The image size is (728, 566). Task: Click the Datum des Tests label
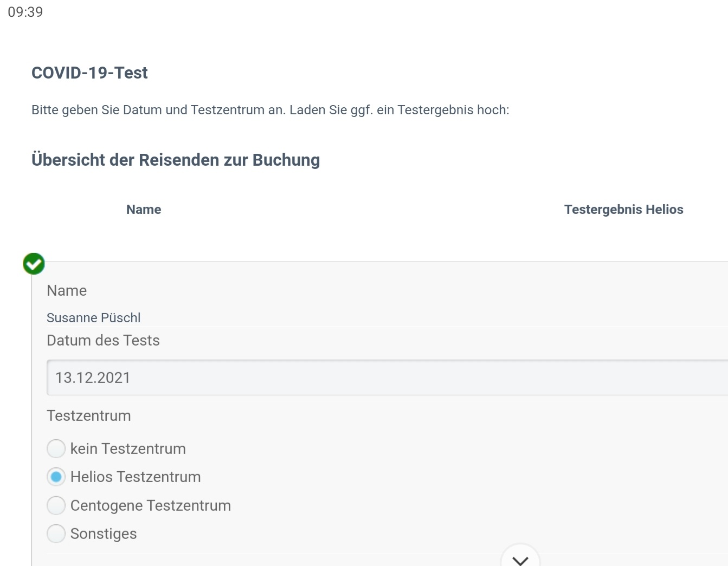click(103, 340)
